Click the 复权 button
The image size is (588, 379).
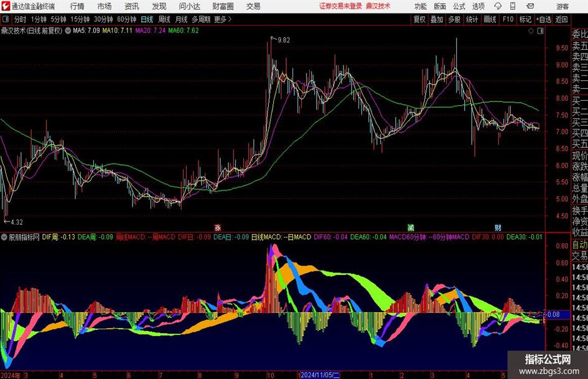[x=419, y=19]
